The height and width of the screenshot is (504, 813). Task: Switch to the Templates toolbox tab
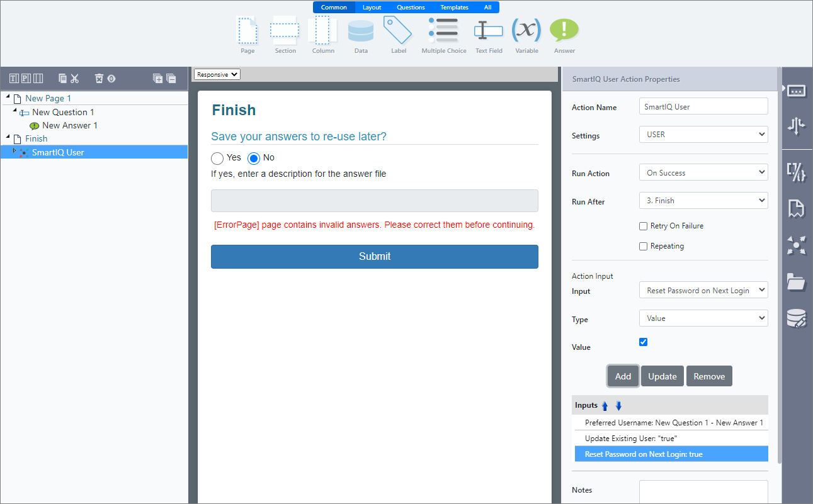click(454, 8)
